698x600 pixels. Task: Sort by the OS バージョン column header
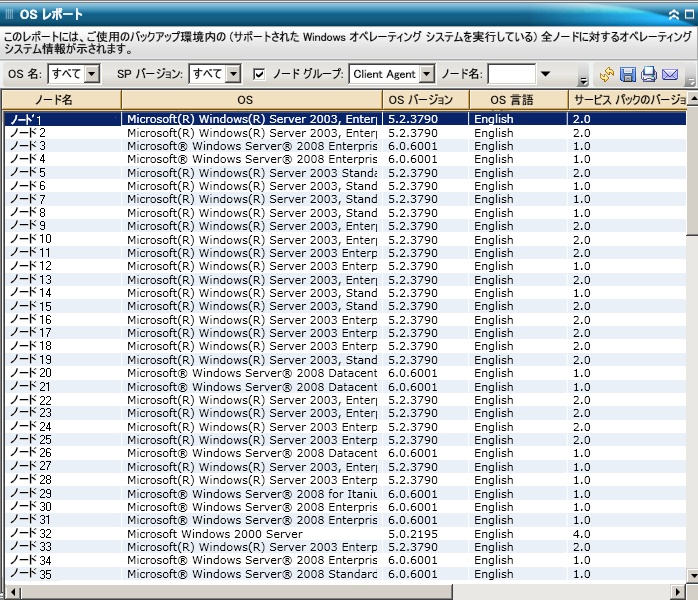click(x=426, y=100)
